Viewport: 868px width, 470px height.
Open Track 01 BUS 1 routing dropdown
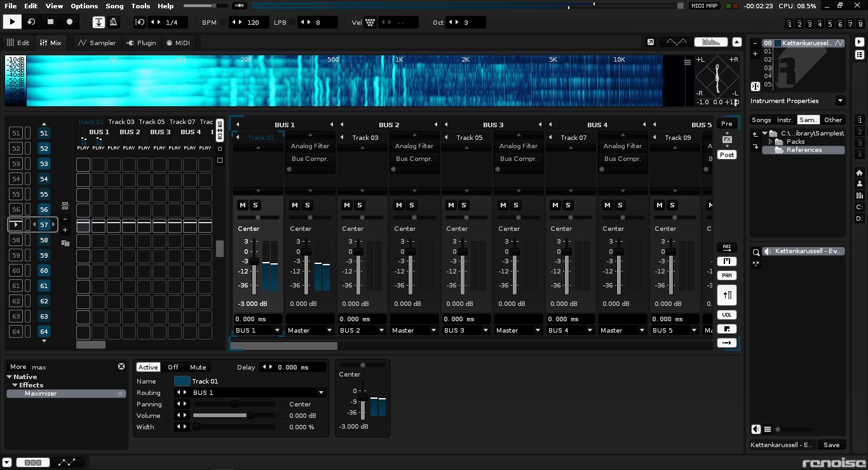(258, 331)
